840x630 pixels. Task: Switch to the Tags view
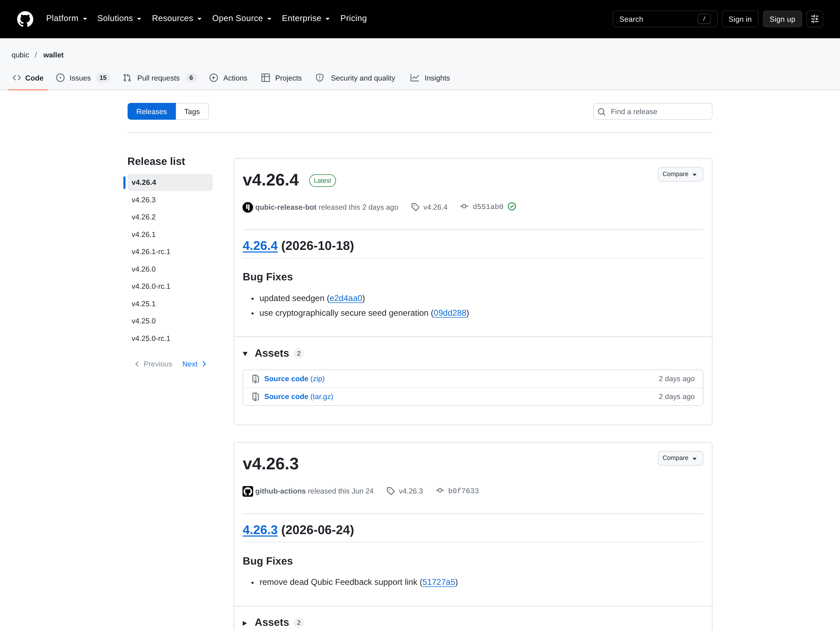click(x=192, y=111)
